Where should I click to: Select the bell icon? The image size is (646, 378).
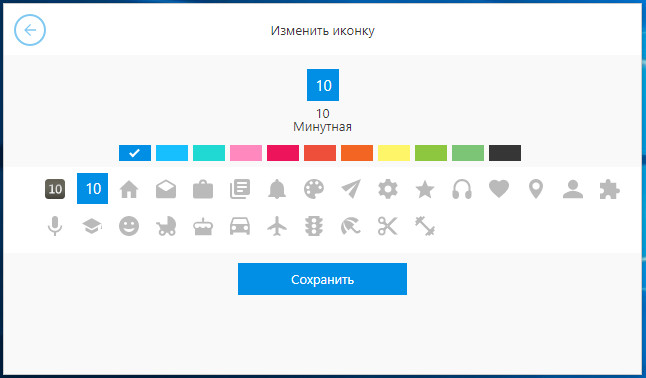277,189
